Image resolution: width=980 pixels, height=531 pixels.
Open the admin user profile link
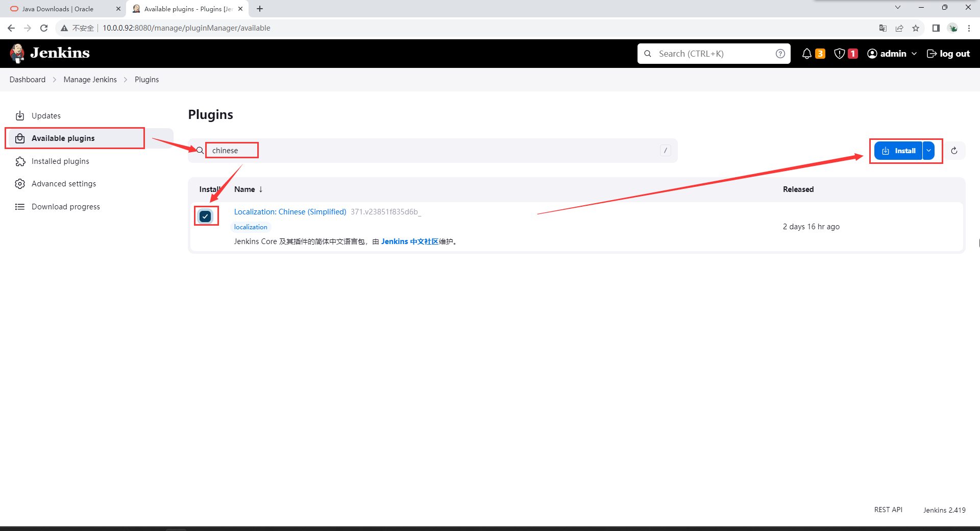click(887, 54)
